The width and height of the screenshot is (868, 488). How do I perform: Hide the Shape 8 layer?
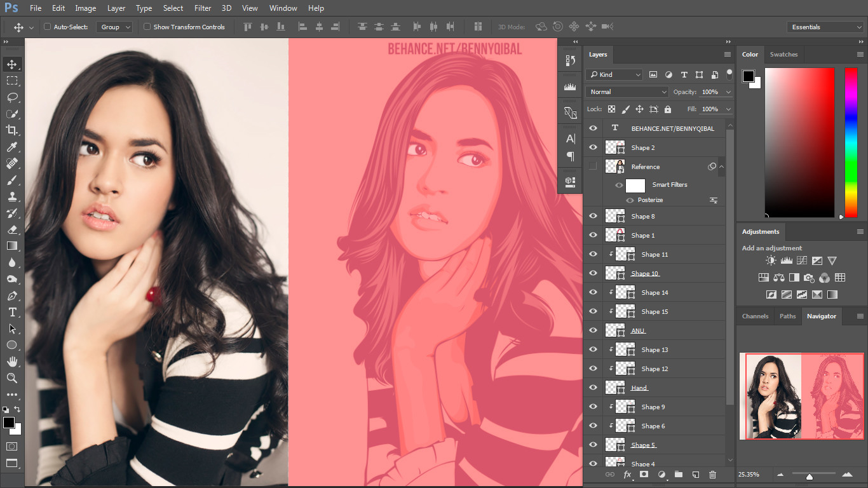tap(593, 216)
